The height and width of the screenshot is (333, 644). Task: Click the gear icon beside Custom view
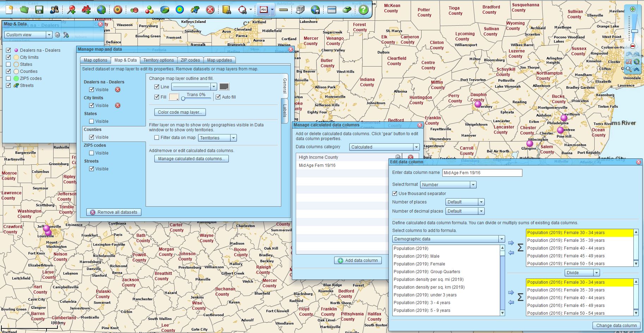click(x=57, y=34)
